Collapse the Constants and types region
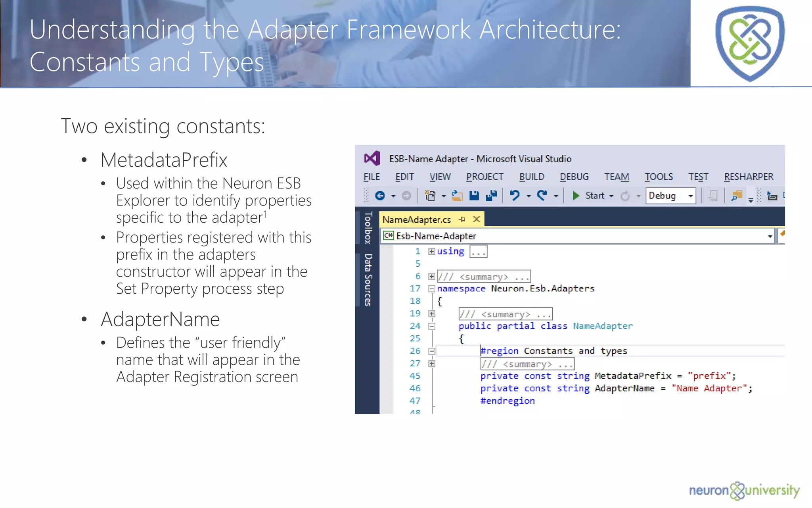 point(432,351)
